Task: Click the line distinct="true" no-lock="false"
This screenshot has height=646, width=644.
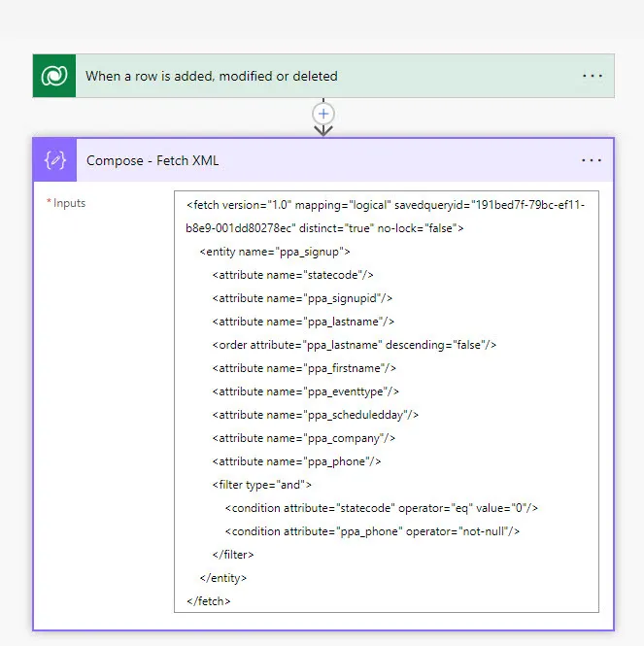Action: pos(324,228)
